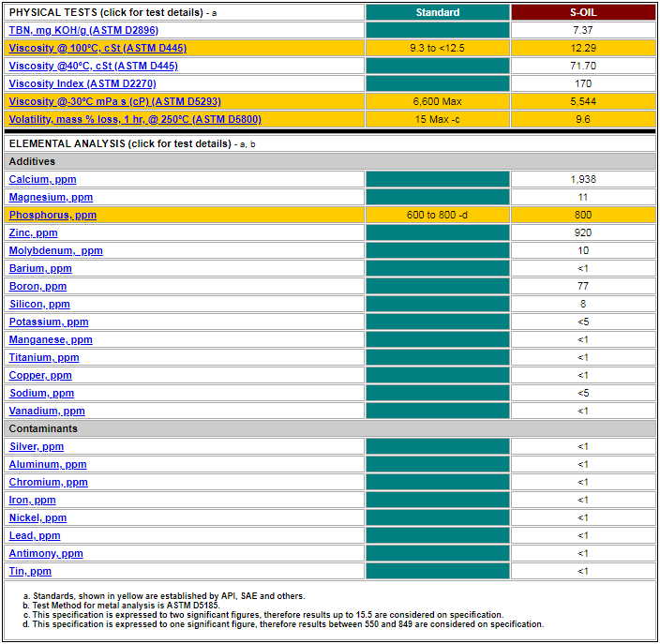Open the TBN, mg KOH/g test link

pos(83,30)
